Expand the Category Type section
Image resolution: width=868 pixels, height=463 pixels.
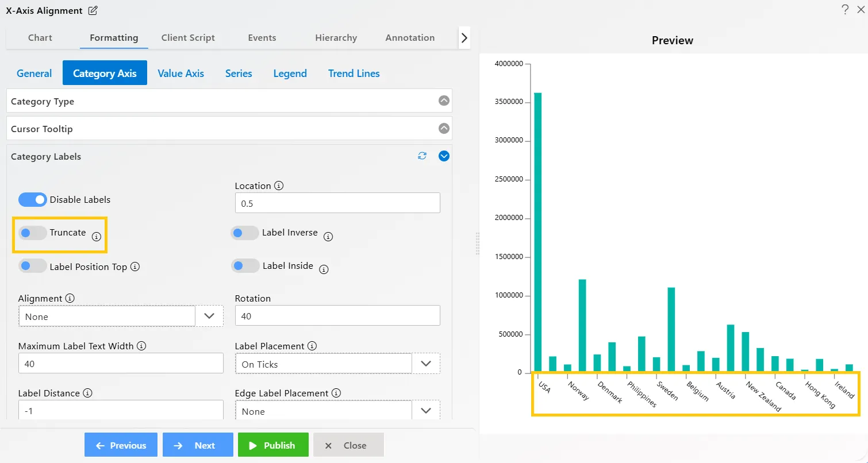[444, 101]
